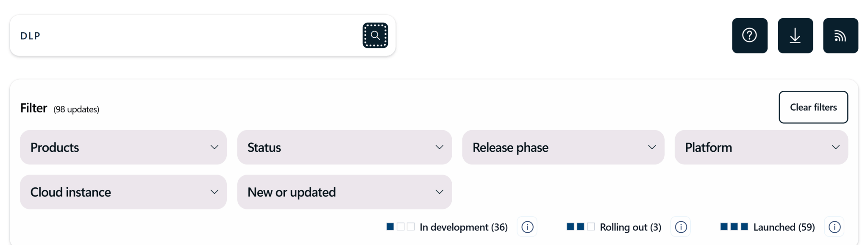Open the Status filter dropdown

point(344,148)
